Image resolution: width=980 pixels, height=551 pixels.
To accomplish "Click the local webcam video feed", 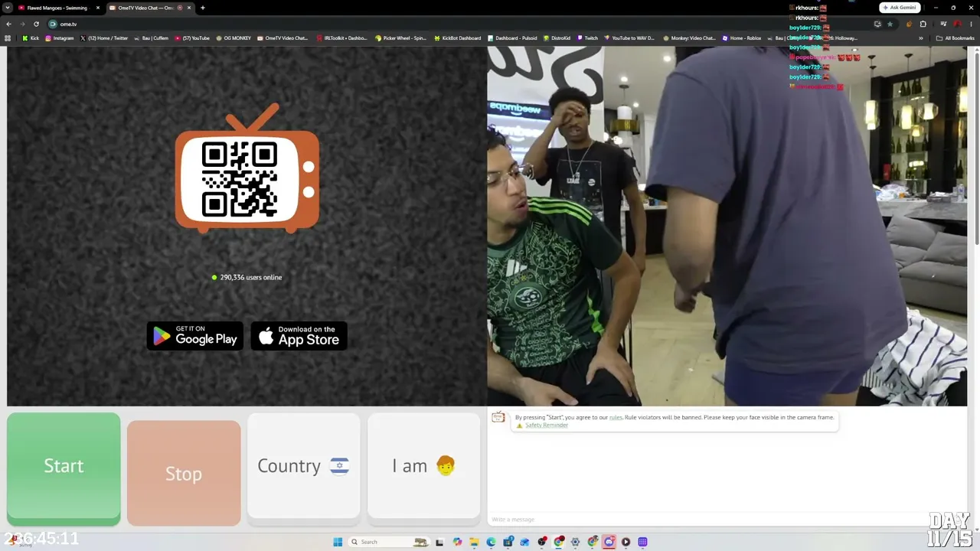I will [x=727, y=226].
